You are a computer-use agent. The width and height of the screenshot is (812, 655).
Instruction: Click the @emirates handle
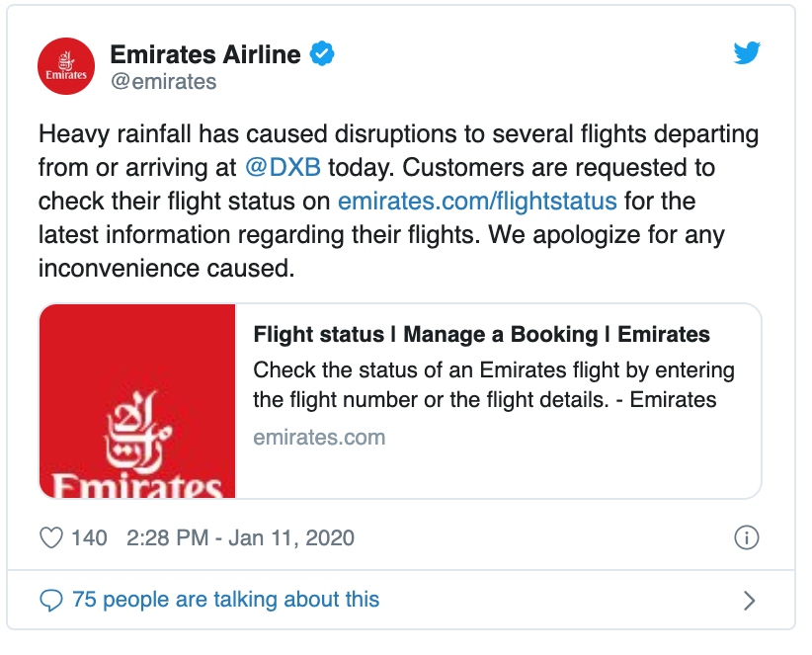[x=163, y=82]
